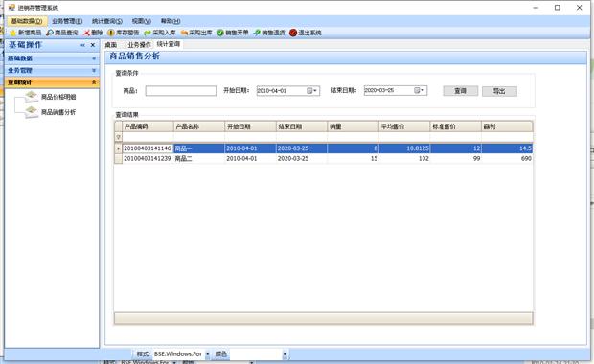Open the 统计查询(S) menu
The width and height of the screenshot is (594, 364).
(107, 21)
